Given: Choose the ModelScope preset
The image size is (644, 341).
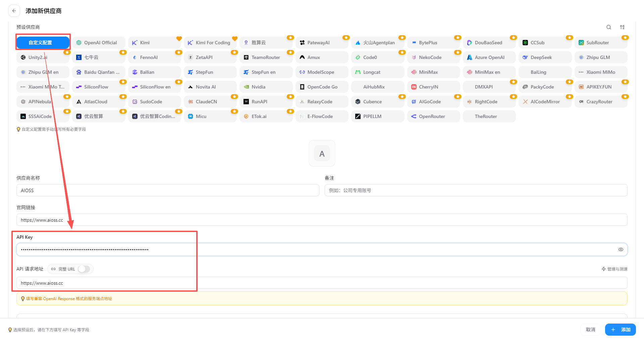Looking at the screenshot, I should 322,72.
